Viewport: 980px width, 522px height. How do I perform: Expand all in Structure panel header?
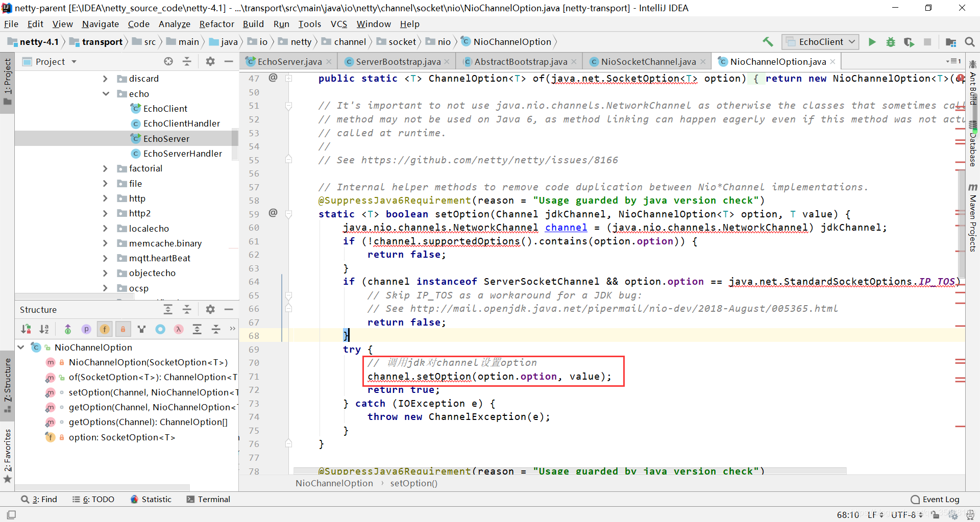168,309
